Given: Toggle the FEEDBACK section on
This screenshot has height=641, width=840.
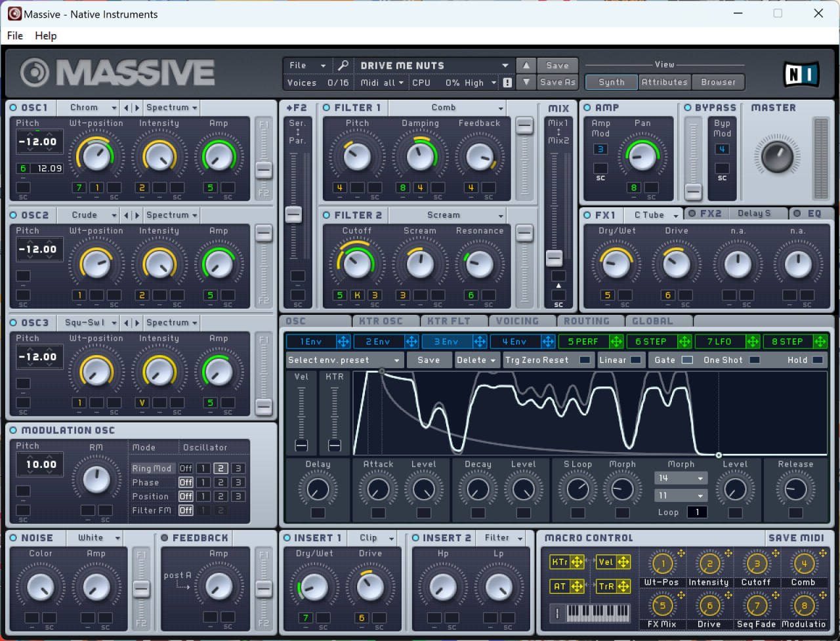Looking at the screenshot, I should [x=165, y=538].
